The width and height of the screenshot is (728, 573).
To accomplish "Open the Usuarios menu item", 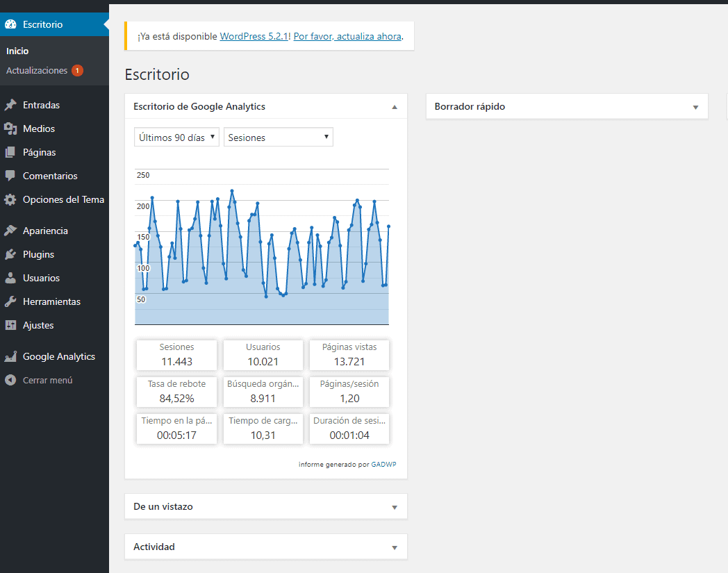I will 41,279.
